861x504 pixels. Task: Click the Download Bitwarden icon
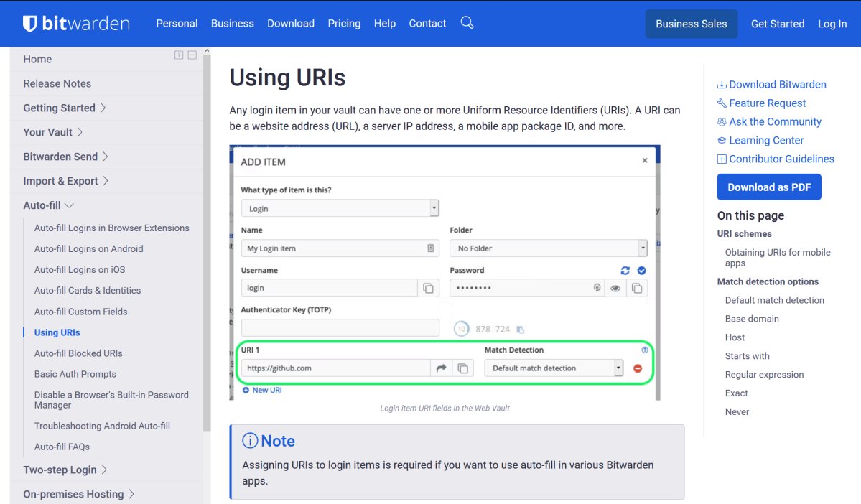click(722, 85)
